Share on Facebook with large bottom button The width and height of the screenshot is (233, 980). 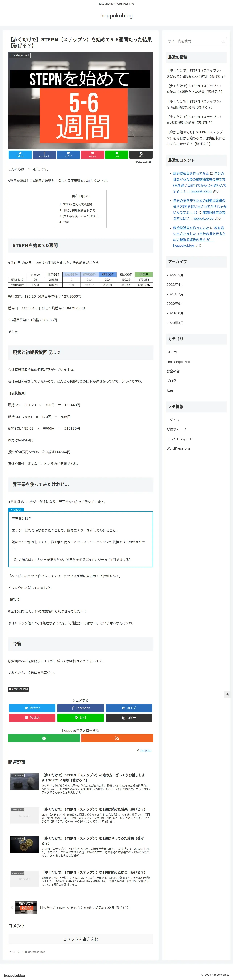[x=81, y=708]
